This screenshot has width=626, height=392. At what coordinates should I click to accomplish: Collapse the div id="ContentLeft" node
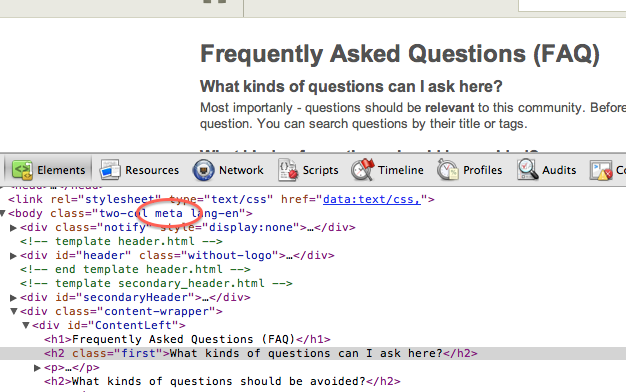point(26,325)
